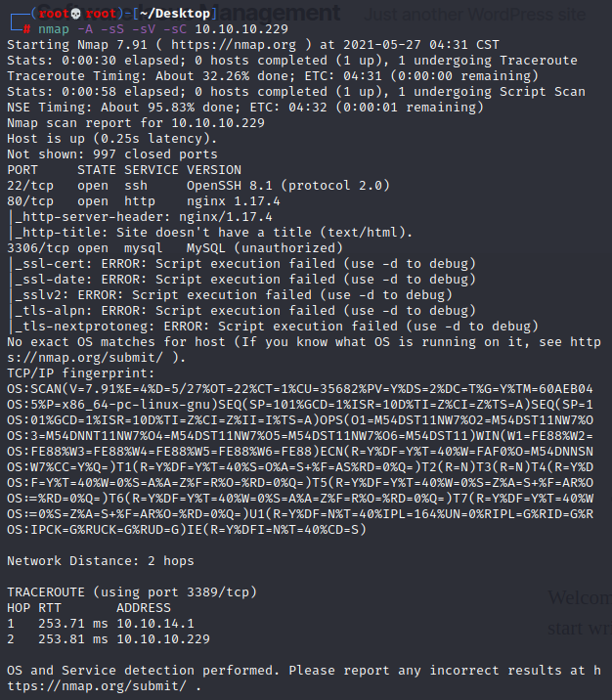Click the 22/tcp port entry

(30, 186)
